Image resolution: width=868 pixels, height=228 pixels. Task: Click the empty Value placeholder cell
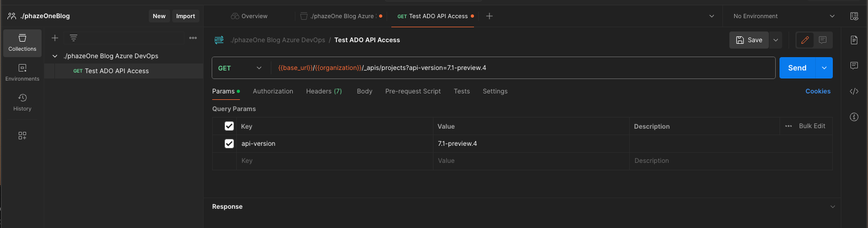[531, 161]
